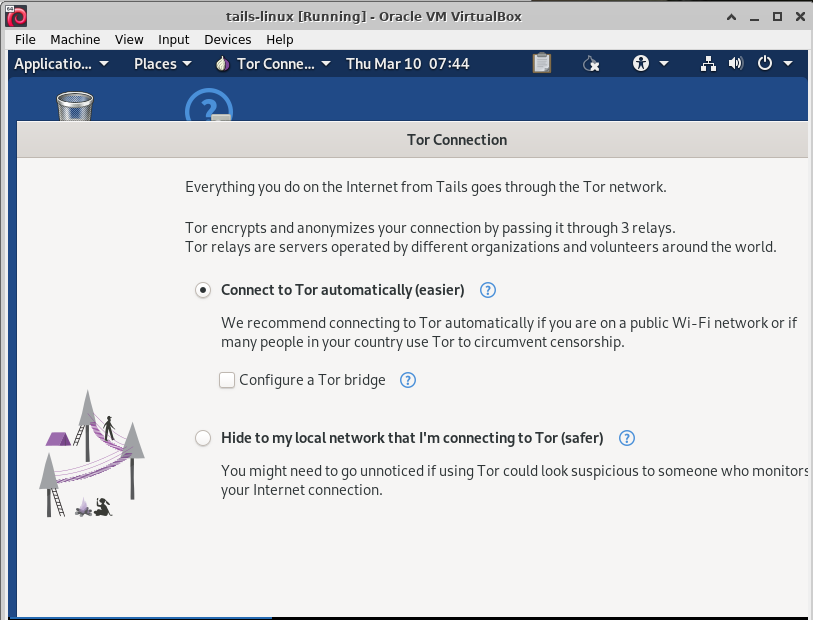Open the VirtualBox Input menu

(174, 40)
